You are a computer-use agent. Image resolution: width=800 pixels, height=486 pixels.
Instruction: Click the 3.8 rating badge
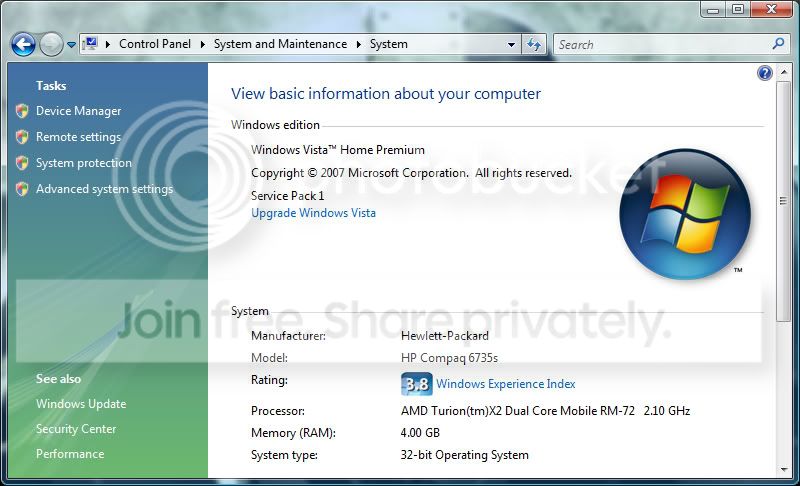(416, 383)
